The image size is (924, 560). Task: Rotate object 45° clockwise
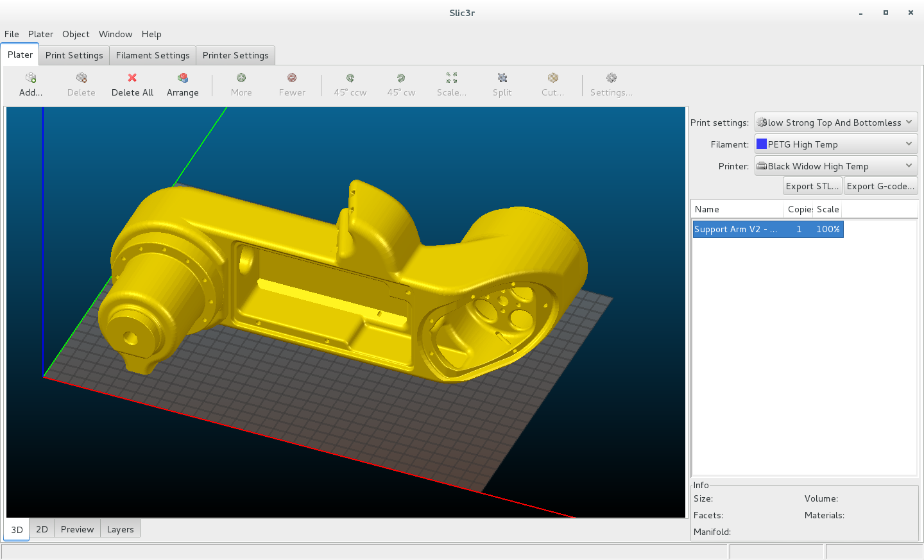pos(401,78)
